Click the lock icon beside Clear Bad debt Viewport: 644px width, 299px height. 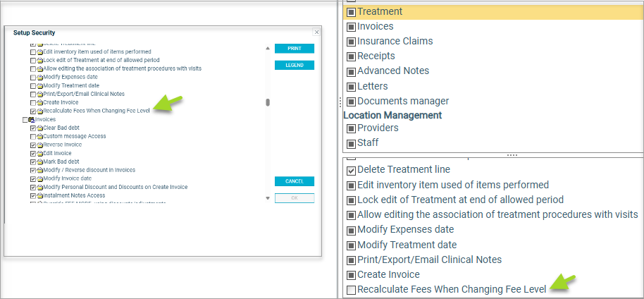[x=39, y=128]
